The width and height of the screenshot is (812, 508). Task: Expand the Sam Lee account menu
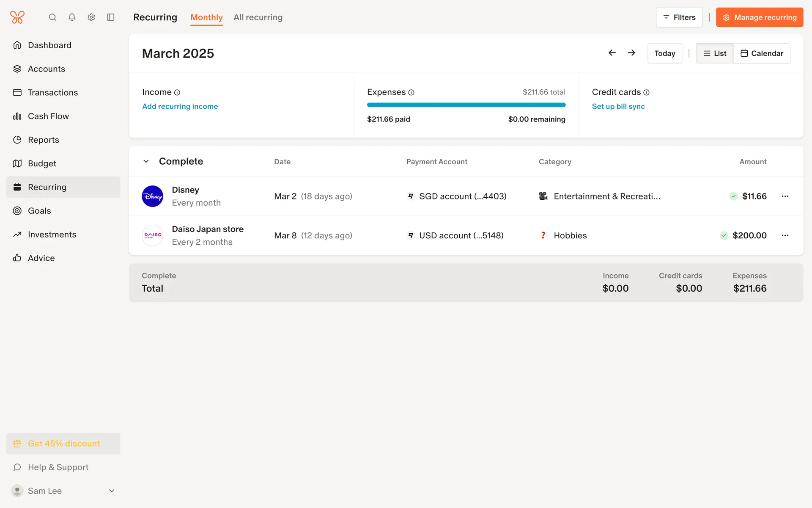112,491
